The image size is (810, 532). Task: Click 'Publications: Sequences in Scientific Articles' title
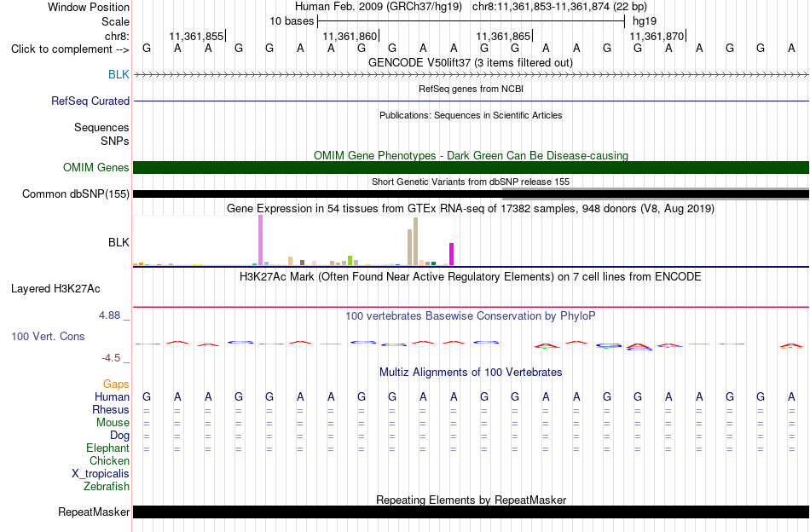471,115
